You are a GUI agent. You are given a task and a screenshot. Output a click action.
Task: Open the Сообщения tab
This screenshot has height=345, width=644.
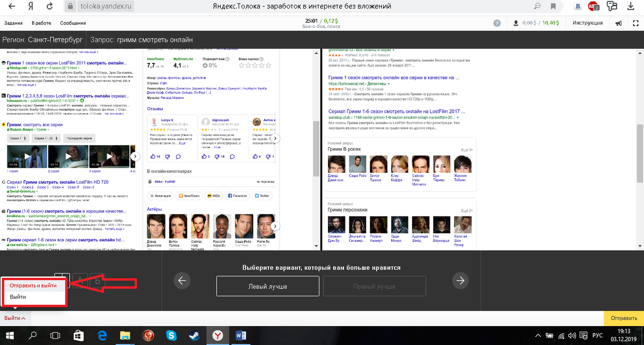click(72, 23)
